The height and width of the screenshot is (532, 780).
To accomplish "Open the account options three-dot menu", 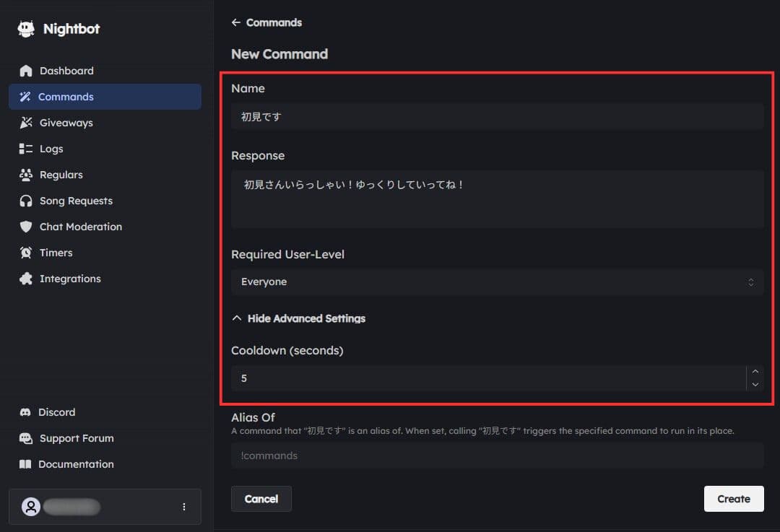I will (184, 507).
